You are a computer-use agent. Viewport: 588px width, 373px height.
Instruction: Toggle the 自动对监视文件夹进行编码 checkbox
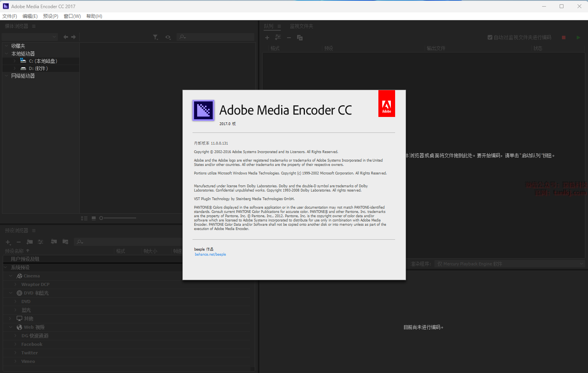point(490,38)
